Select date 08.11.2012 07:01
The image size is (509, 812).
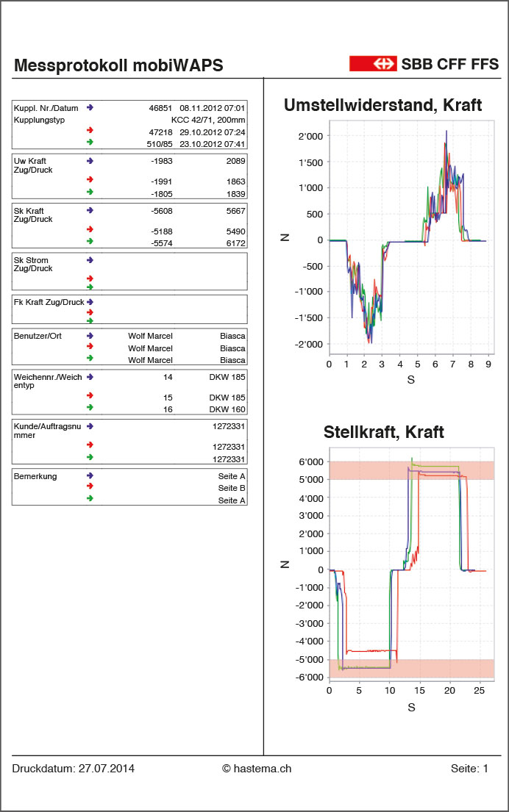tap(212, 108)
